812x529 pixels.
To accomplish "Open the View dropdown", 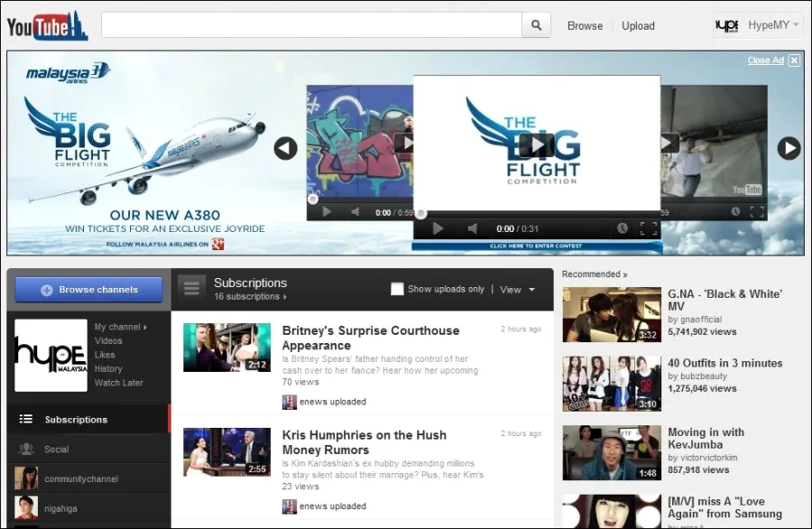I will 517,290.
